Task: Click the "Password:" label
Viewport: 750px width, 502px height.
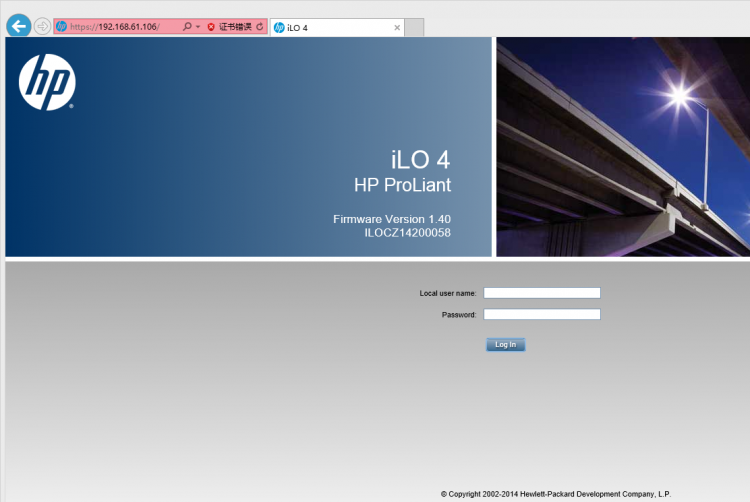Action: [x=459, y=315]
